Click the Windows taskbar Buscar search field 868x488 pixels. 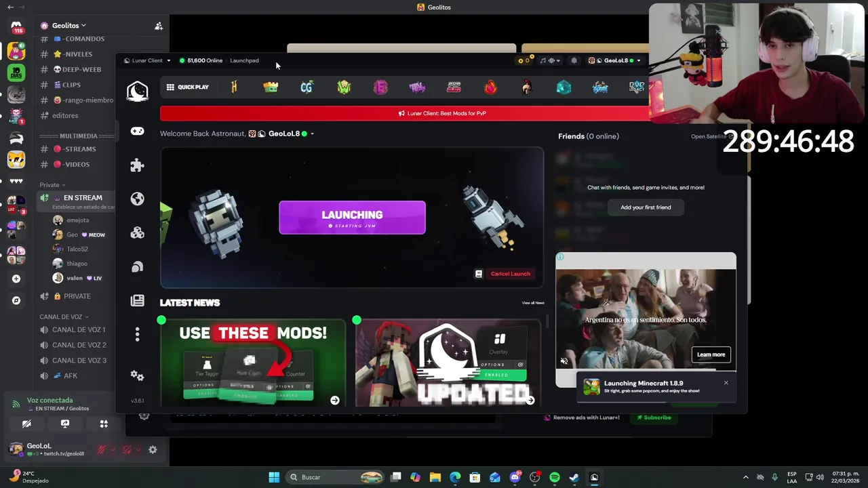tap(336, 477)
